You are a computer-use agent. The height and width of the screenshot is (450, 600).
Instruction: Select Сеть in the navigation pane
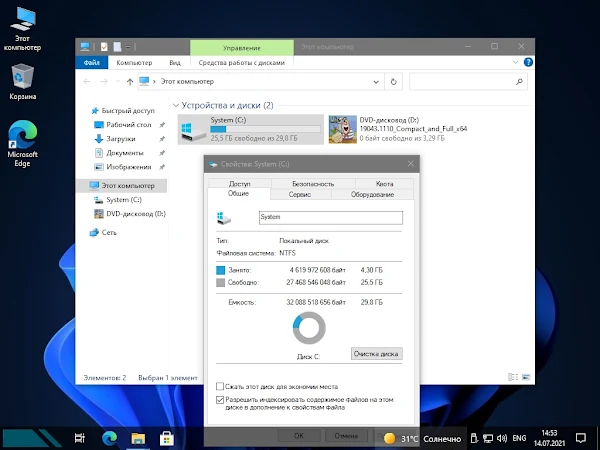tap(109, 232)
